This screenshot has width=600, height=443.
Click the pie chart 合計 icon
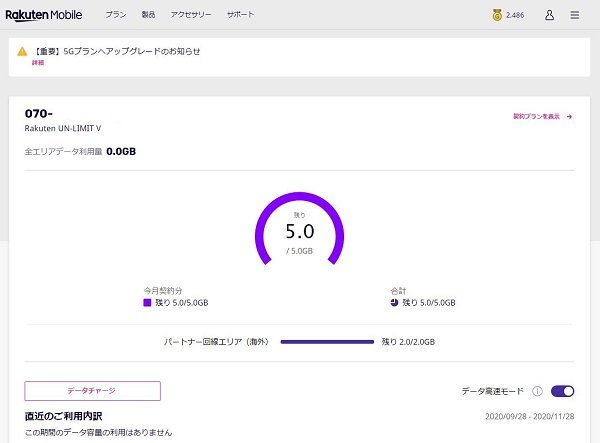(x=395, y=302)
